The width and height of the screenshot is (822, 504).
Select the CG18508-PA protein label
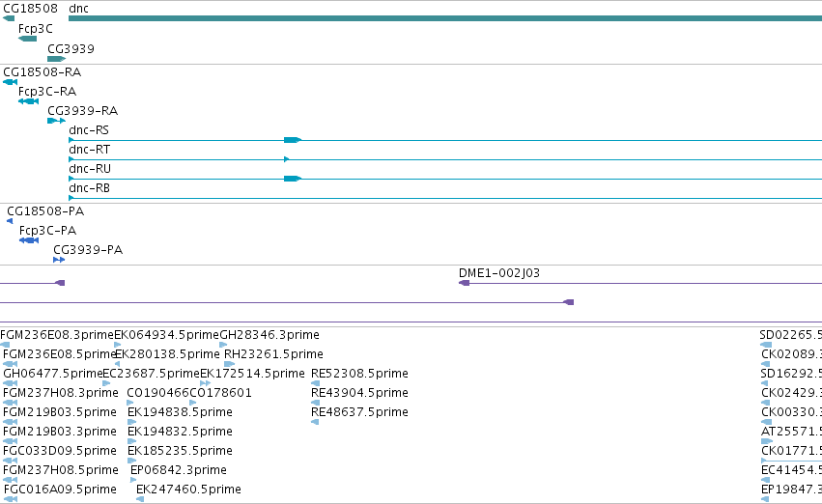(x=45, y=211)
